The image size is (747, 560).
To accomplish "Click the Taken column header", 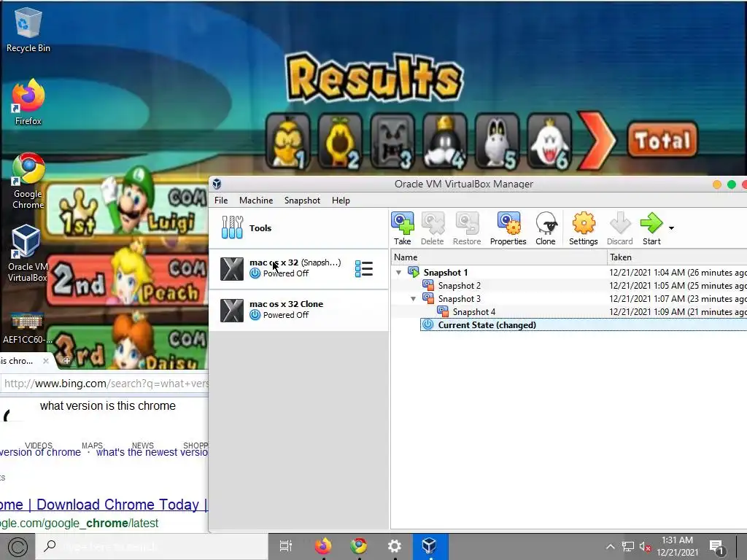I will tap(677, 257).
